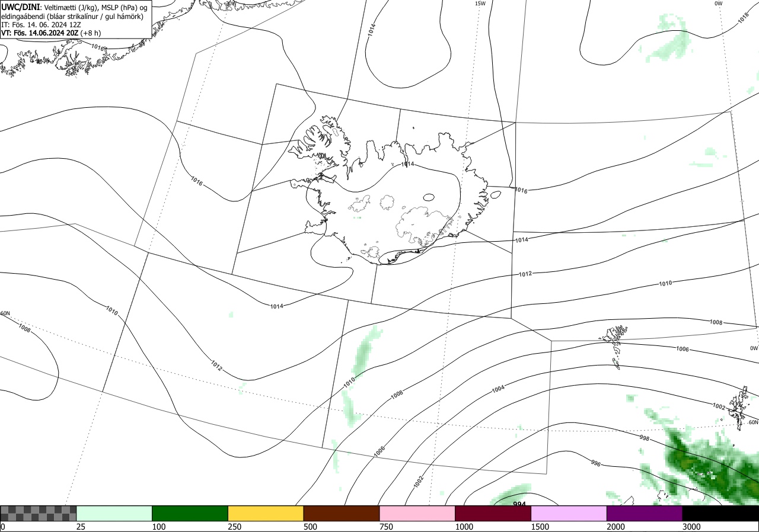
Task: Select the brown 500–750 legend swatch
Action: 341,513
